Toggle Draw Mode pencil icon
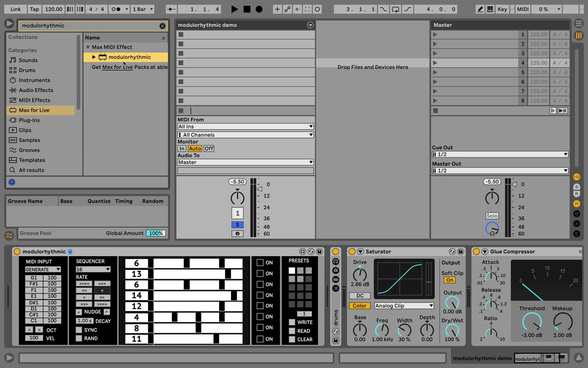This screenshot has width=588, height=368. (480, 9)
